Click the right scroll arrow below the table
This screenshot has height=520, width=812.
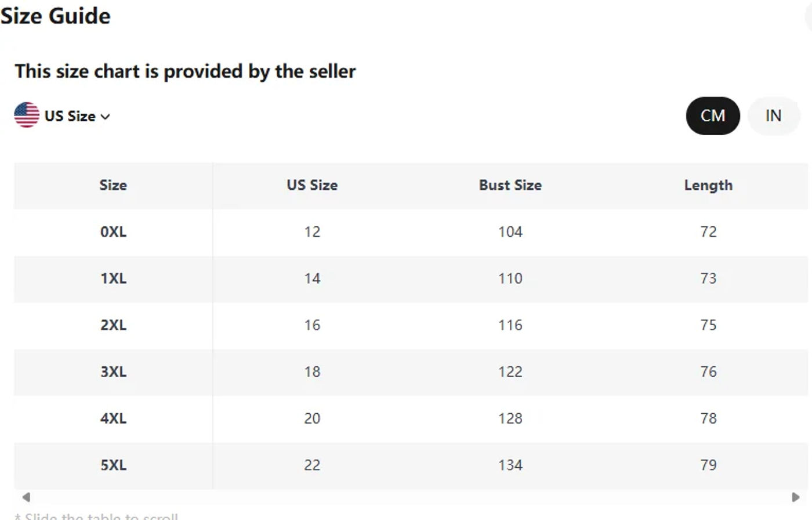[796, 497]
